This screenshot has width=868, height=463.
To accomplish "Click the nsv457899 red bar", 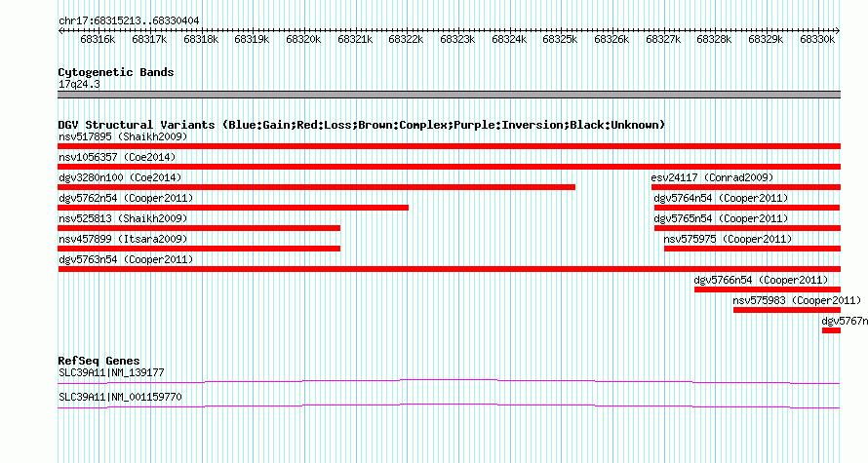I will coord(199,249).
